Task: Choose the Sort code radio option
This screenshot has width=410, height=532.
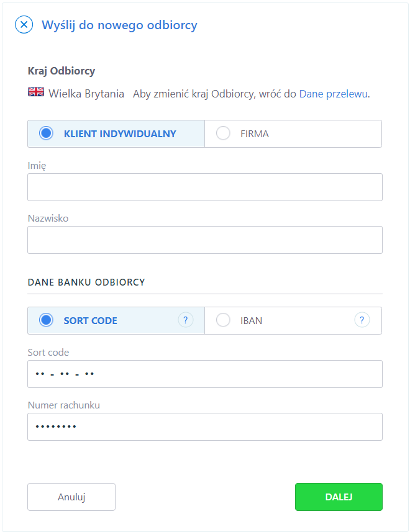Action: (46, 320)
